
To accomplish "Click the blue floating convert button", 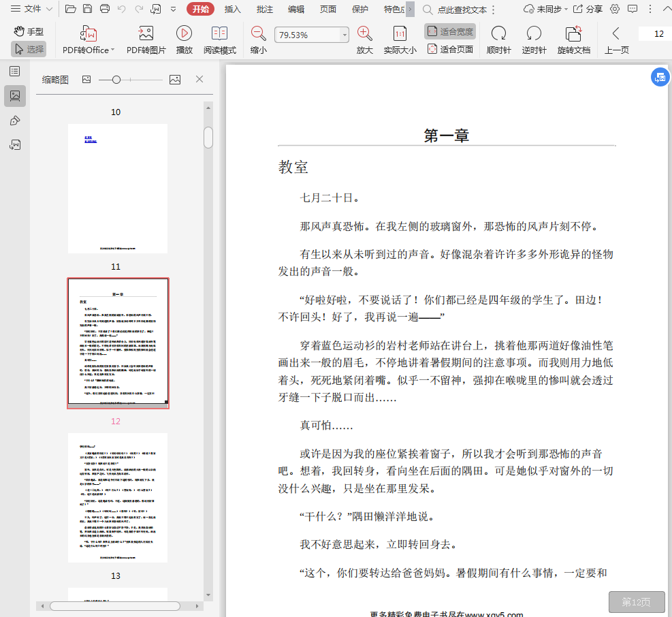I will tap(660, 77).
